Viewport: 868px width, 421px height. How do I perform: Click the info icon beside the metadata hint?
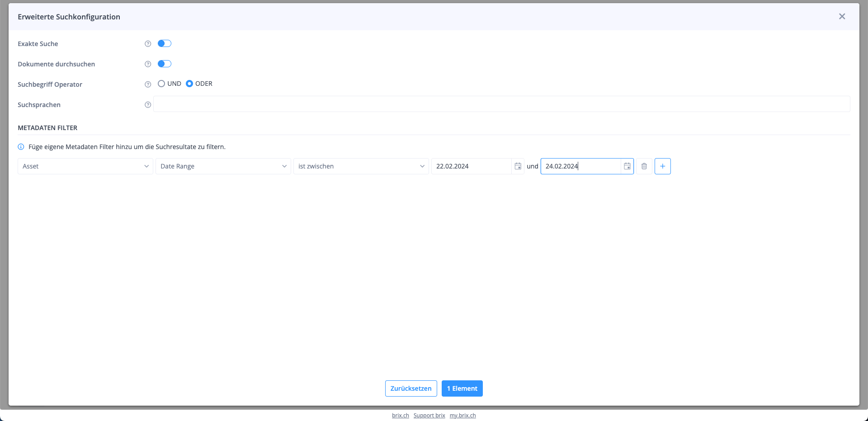pyautogui.click(x=21, y=147)
